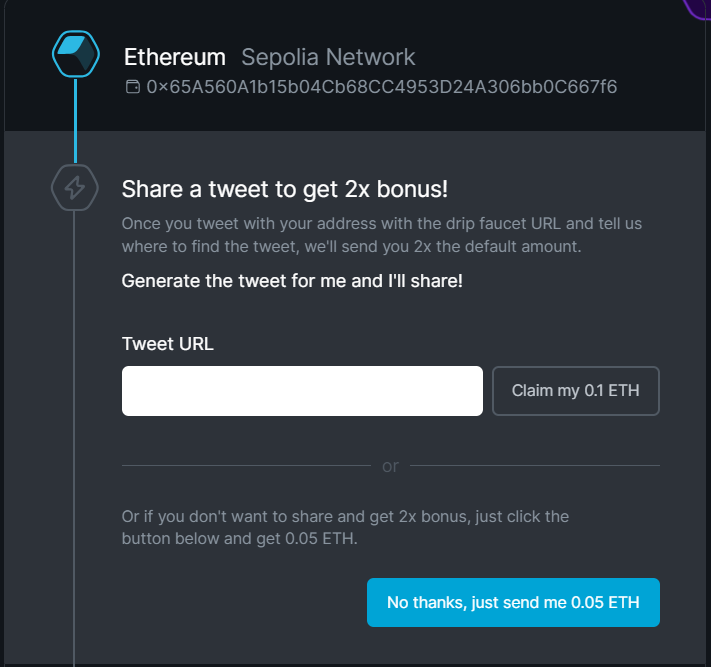Viewport: 711px width, 667px height.
Task: Open the "Generate the tweet for me" link
Action: (x=292, y=281)
